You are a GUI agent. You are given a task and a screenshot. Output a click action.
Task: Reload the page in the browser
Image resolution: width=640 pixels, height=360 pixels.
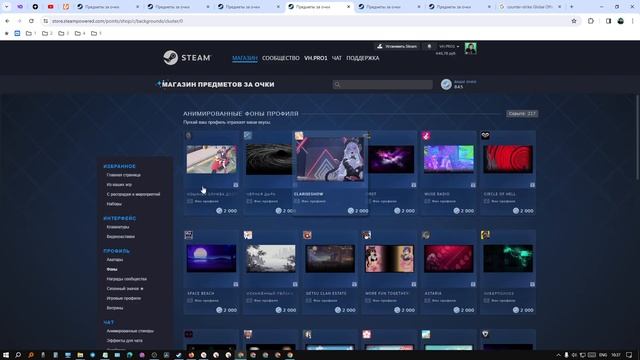(31, 21)
